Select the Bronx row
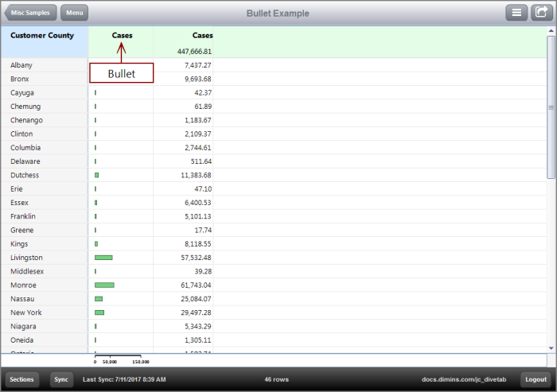 pos(274,79)
